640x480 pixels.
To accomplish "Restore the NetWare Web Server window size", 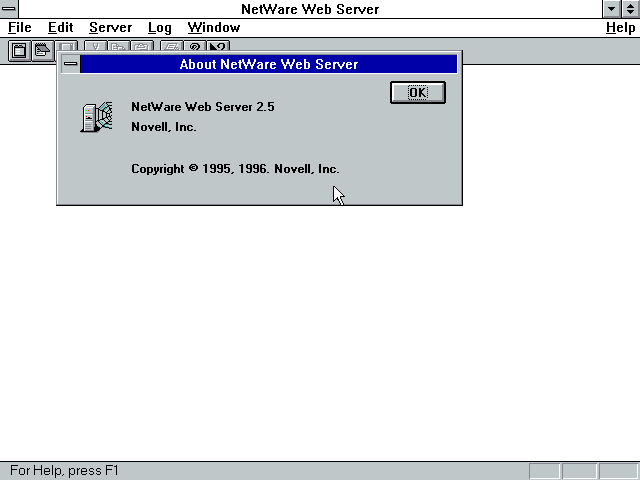I will pos(631,9).
